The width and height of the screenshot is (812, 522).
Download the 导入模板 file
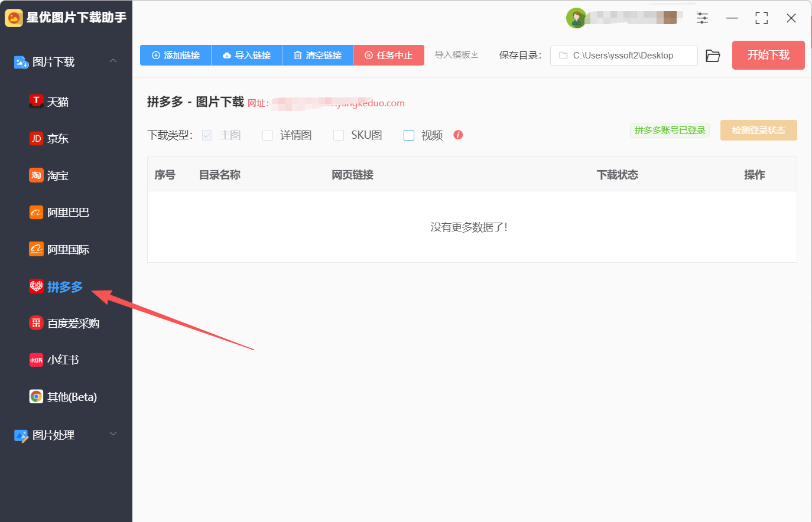click(x=456, y=55)
